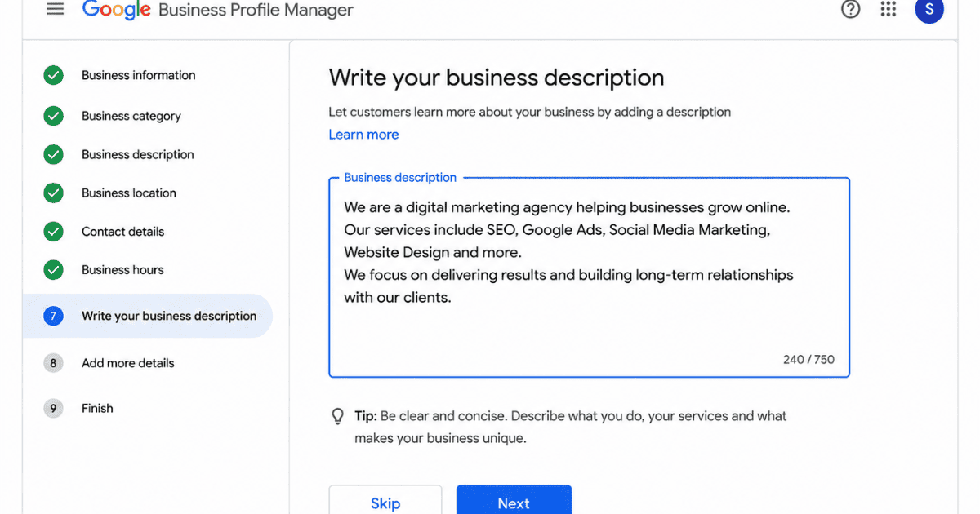This screenshot has width=980, height=514.
Task: Click the Write your business description heading
Action: (497, 78)
